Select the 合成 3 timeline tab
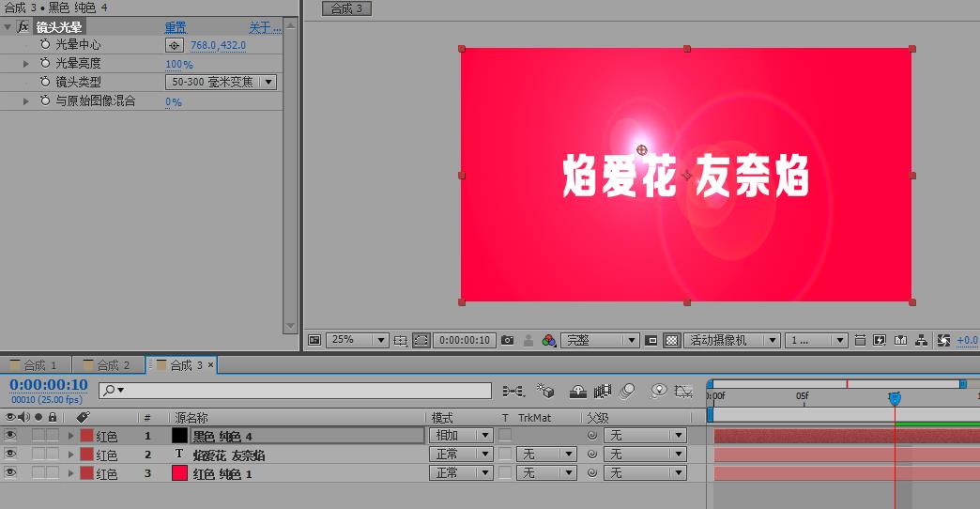This screenshot has width=980, height=509. pos(180,365)
